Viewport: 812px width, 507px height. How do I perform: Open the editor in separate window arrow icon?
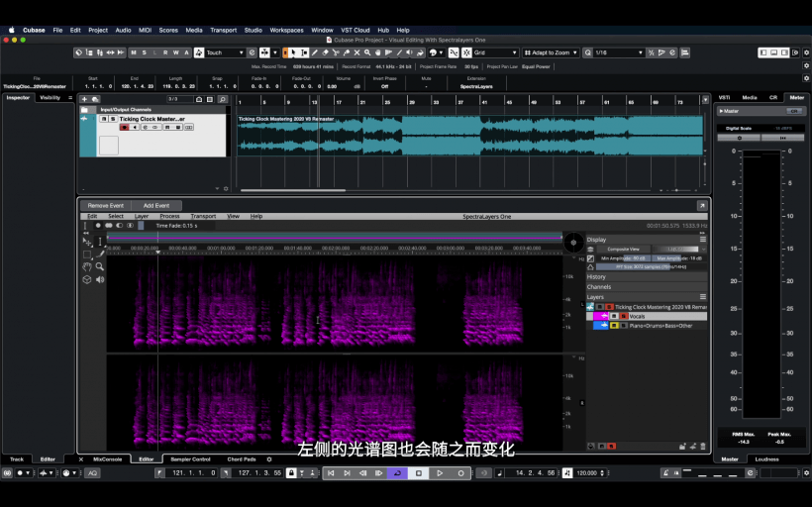tap(702, 206)
